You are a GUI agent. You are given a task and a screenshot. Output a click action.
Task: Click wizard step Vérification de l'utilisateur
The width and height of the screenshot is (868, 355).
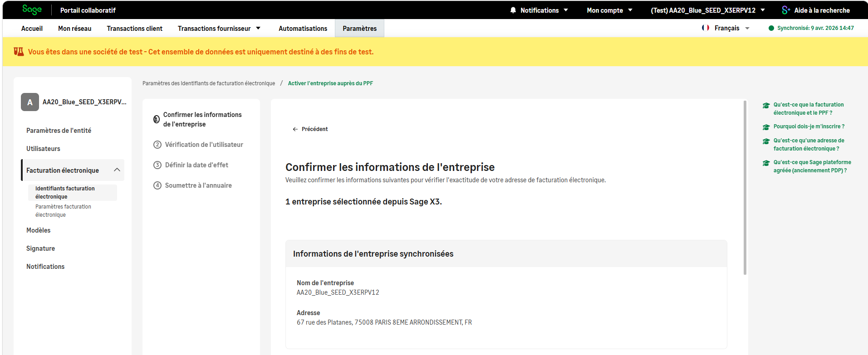click(x=204, y=145)
